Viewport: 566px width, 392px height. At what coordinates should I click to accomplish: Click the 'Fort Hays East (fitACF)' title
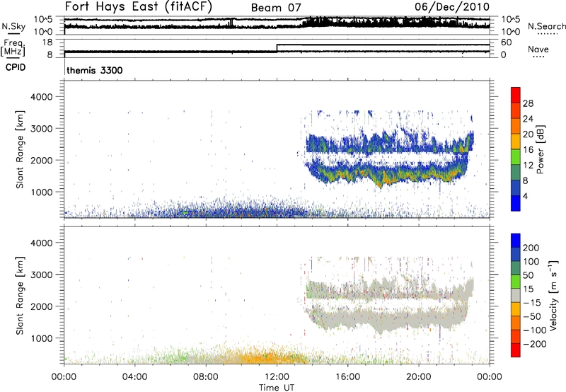[x=139, y=7]
